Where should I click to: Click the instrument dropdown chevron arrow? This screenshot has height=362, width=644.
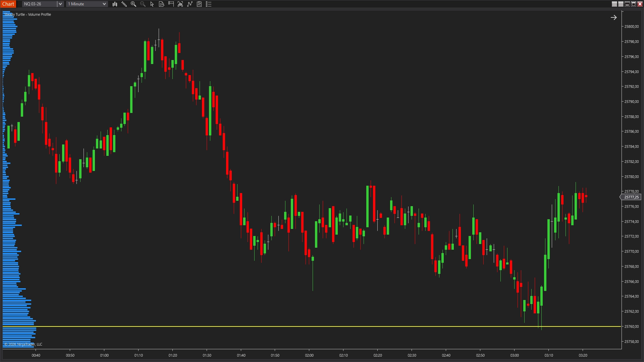tap(60, 4)
